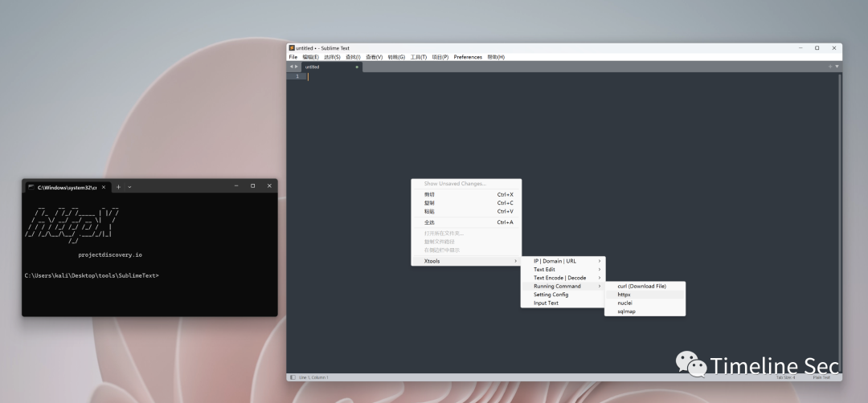Viewport: 868px width, 403px height.
Task: Click the cmd icon on terminal tab
Action: tap(31, 187)
